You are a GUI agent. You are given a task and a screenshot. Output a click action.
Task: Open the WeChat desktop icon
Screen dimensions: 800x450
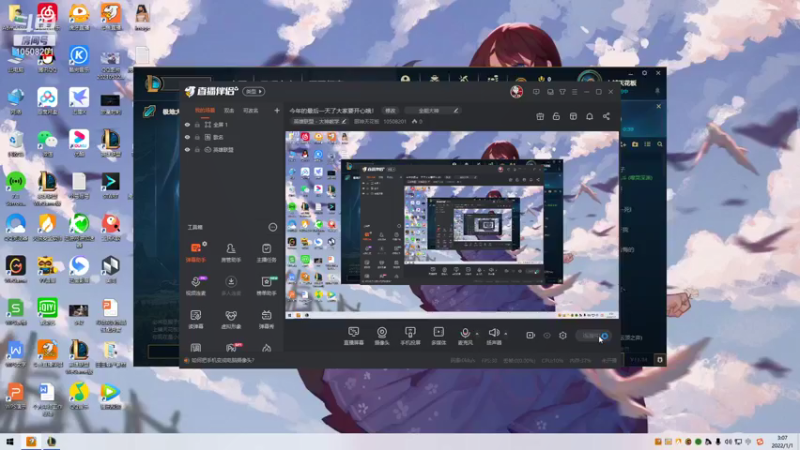(47, 142)
